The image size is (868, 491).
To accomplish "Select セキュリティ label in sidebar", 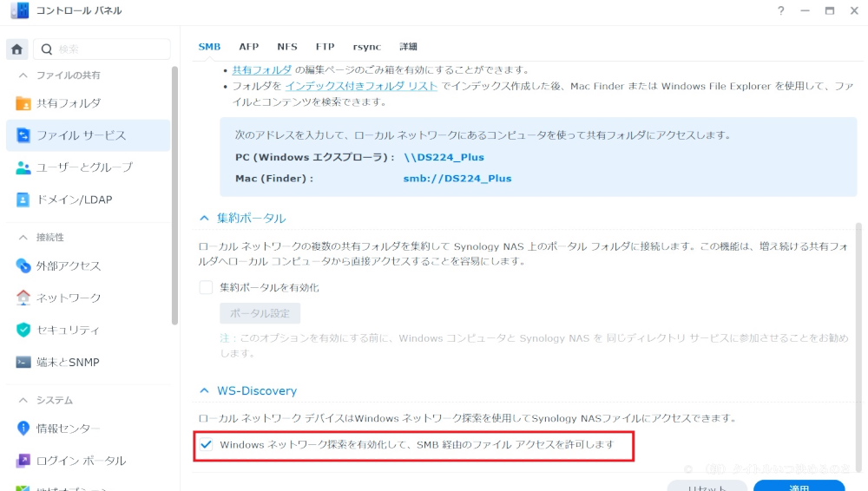I will point(68,330).
